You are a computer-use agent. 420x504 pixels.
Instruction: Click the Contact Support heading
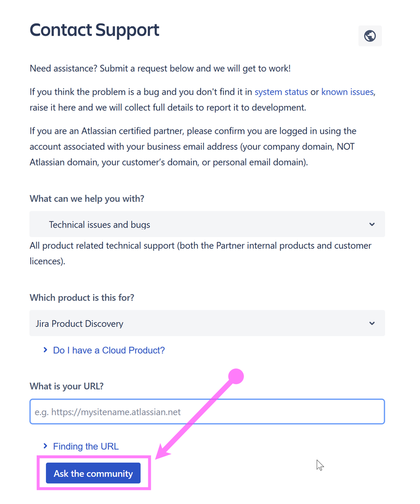click(x=94, y=30)
